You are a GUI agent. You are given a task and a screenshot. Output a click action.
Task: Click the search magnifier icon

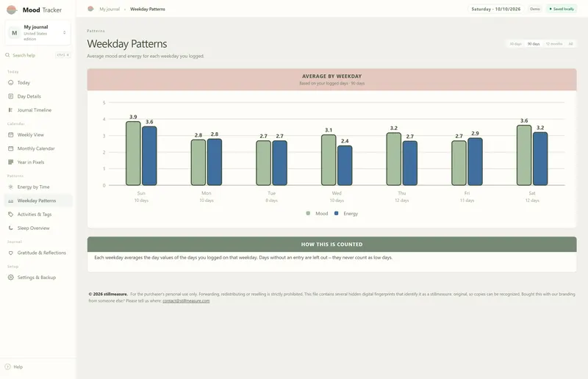[x=7, y=55]
